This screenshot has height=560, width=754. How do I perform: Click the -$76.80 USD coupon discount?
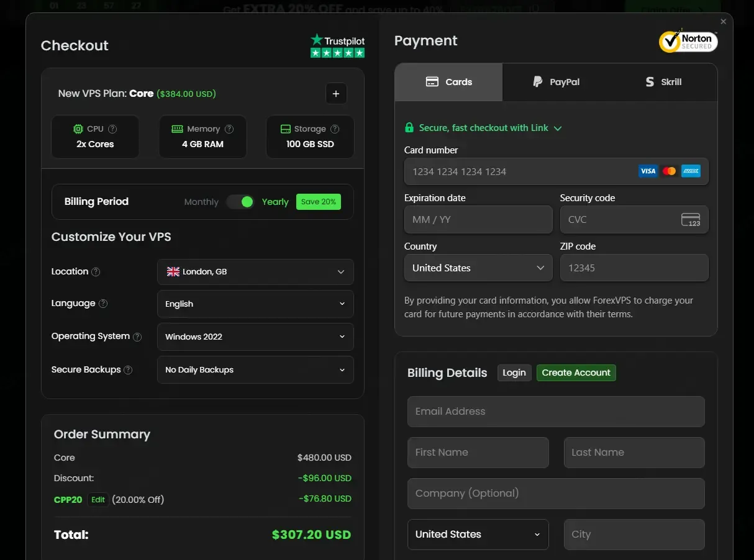pos(325,499)
